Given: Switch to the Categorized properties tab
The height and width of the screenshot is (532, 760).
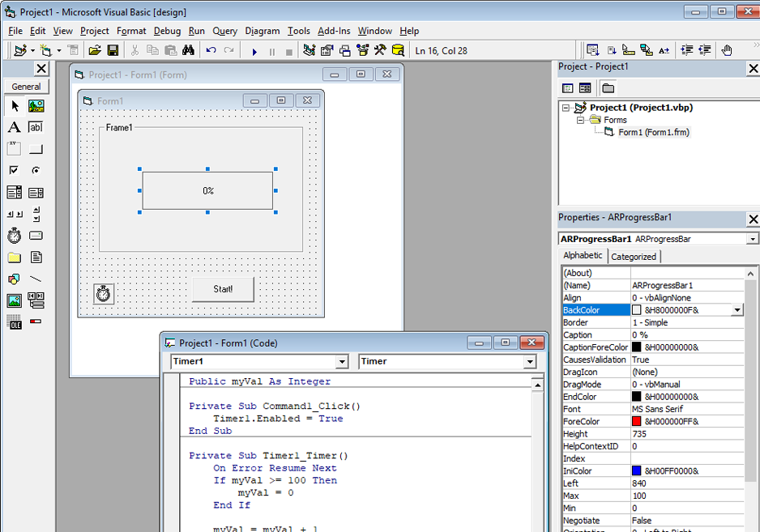Looking at the screenshot, I should [634, 257].
